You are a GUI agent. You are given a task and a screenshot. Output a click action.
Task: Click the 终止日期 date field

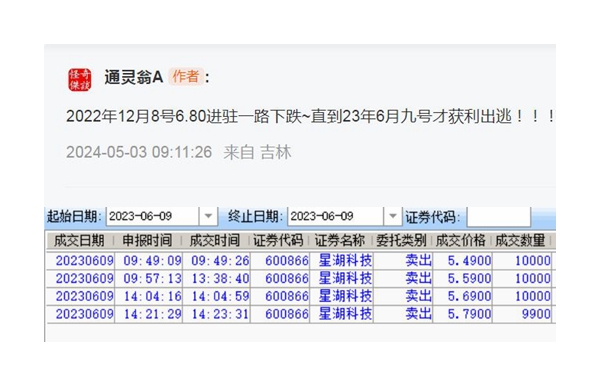pyautogui.click(x=336, y=216)
